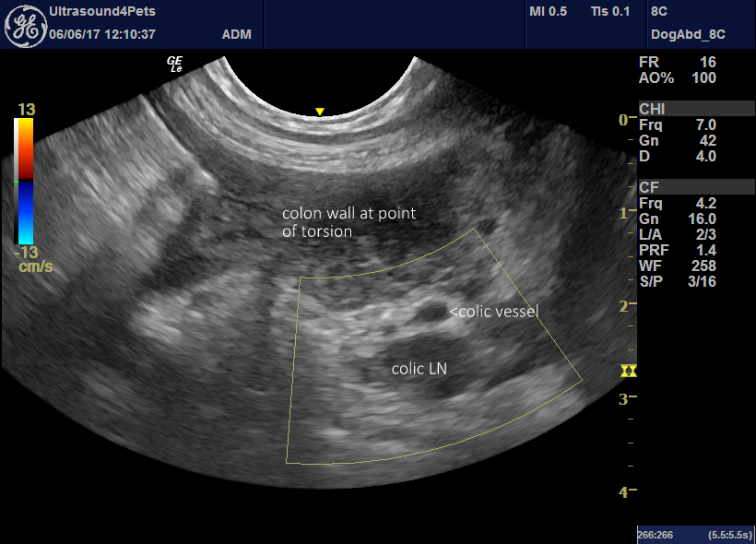
Task: Click the GE logo icon
Action: tap(28, 23)
